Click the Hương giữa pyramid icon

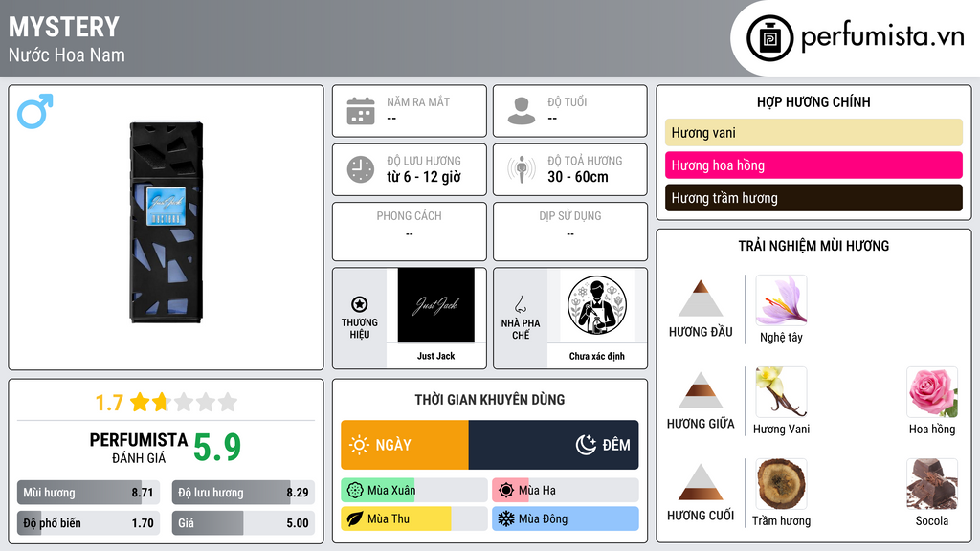[701, 390]
